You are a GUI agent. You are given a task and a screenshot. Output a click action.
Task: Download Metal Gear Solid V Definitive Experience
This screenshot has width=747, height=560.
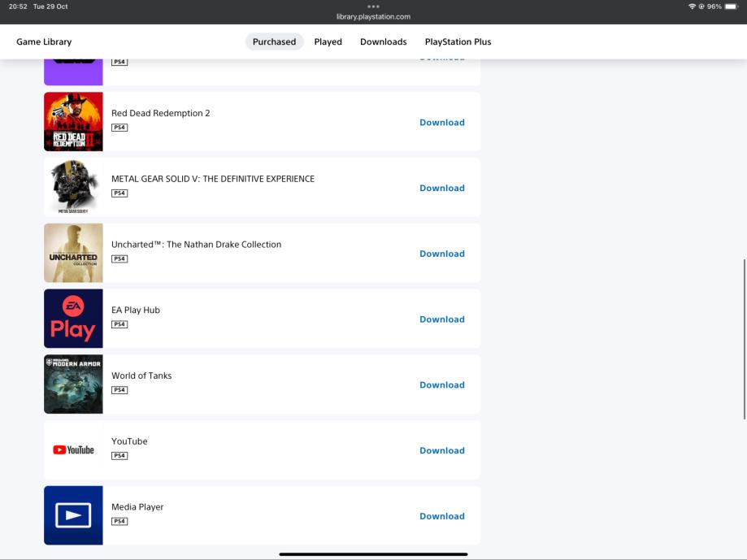[442, 188]
